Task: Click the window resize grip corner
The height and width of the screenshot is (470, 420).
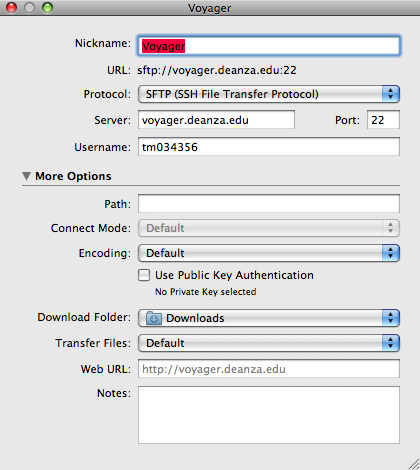Action: [413, 464]
